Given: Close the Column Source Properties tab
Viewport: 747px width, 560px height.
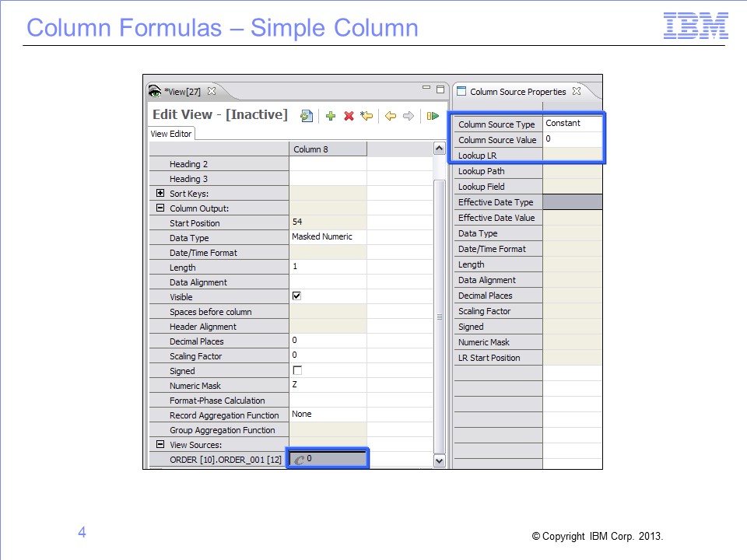Looking at the screenshot, I should [x=577, y=91].
